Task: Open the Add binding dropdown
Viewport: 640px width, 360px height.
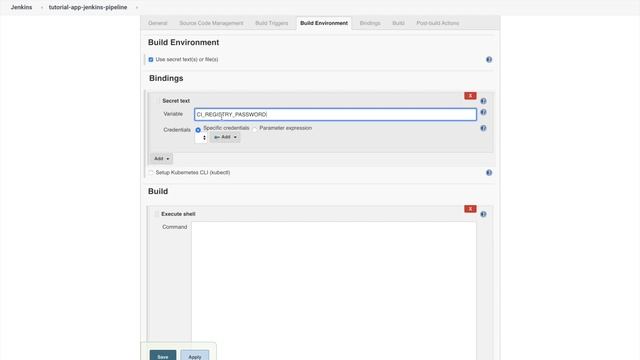Action: [162, 158]
